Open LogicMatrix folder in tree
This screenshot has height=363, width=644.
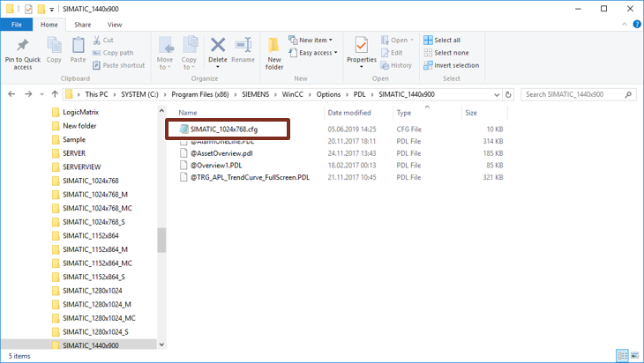click(x=80, y=112)
